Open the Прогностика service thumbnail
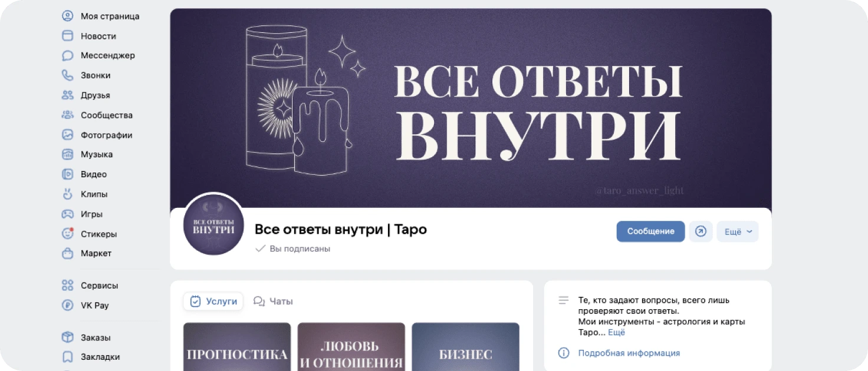Image resolution: width=868 pixels, height=371 pixels. [x=237, y=347]
